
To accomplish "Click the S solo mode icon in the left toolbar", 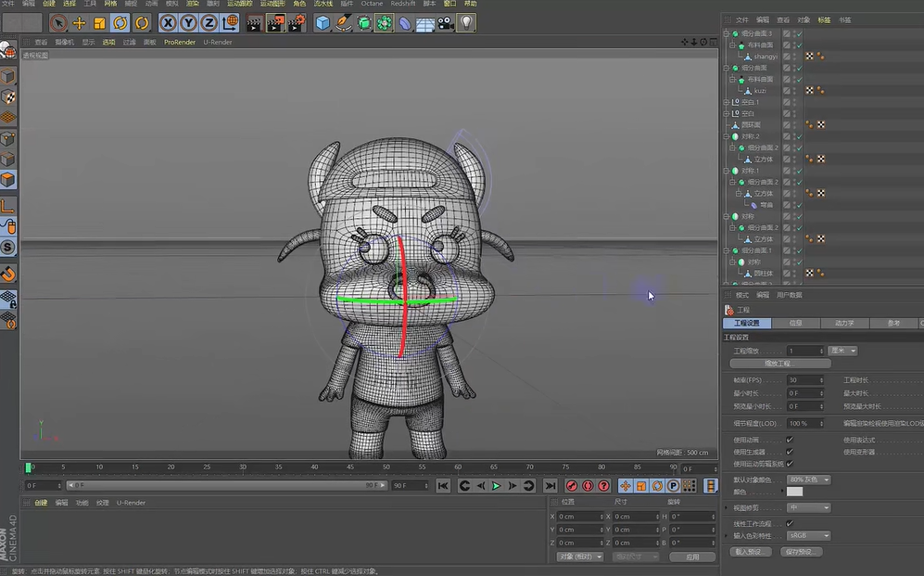I will (x=8, y=247).
